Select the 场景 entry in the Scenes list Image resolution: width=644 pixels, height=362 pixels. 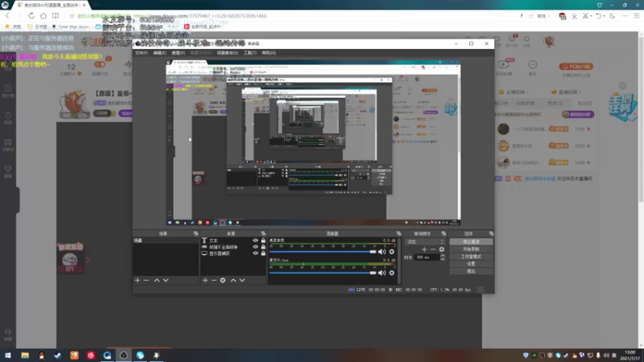tap(166, 241)
